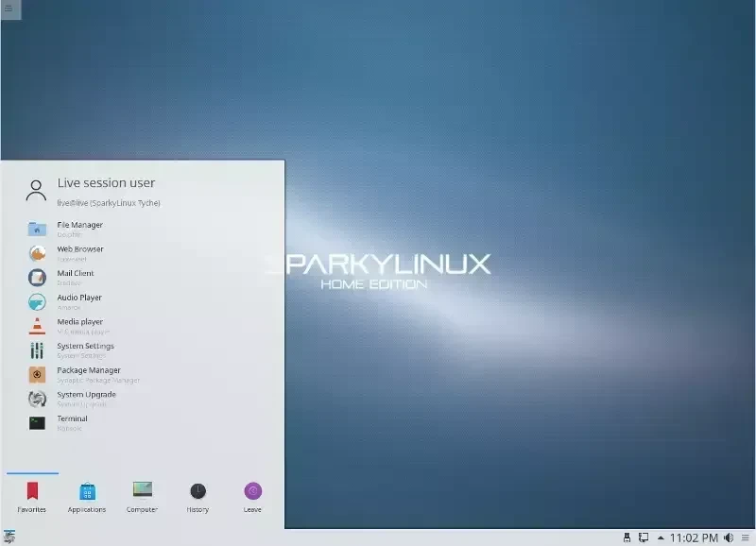The height and width of the screenshot is (546, 756).
Task: Switch to the Applications tab
Action: coord(87,497)
